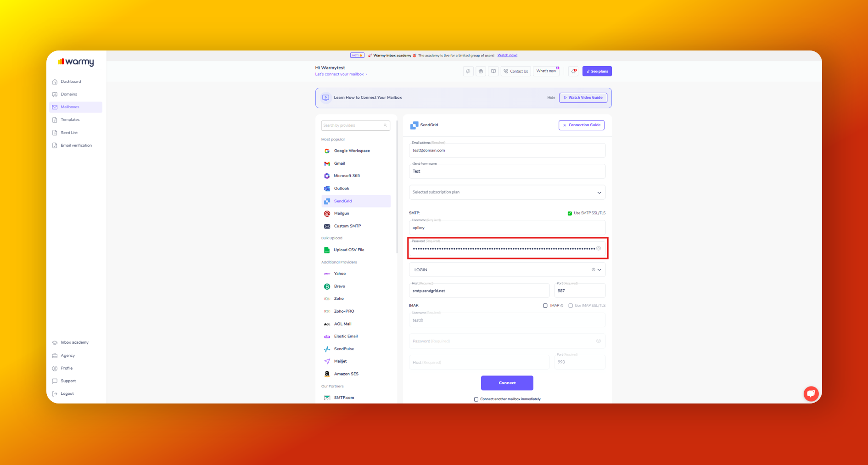
Task: Click the Send from name field
Action: (507, 171)
